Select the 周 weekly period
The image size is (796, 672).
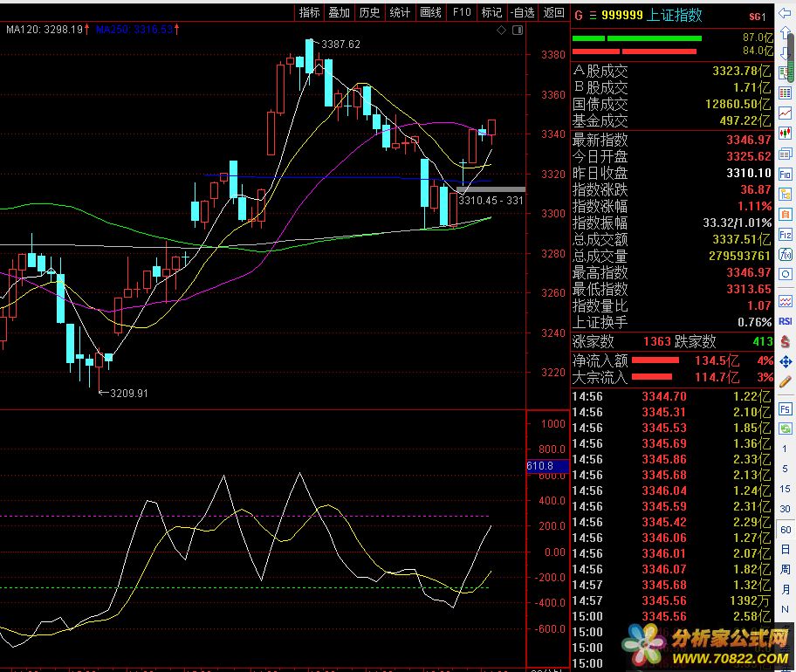click(x=785, y=569)
